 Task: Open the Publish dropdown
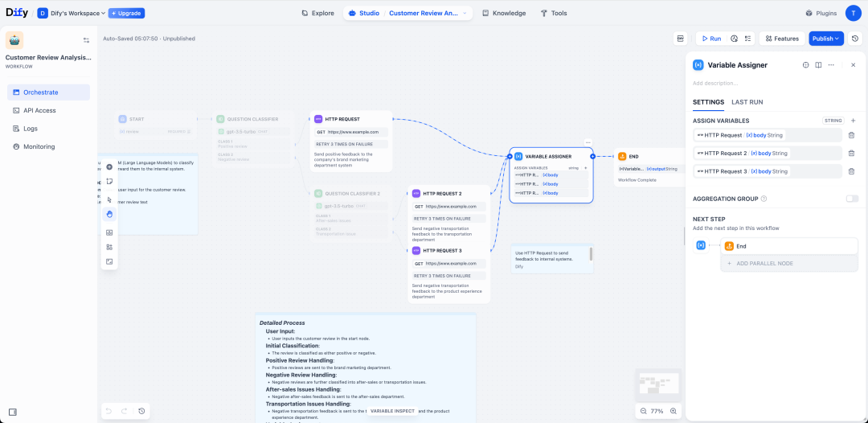[825, 38]
